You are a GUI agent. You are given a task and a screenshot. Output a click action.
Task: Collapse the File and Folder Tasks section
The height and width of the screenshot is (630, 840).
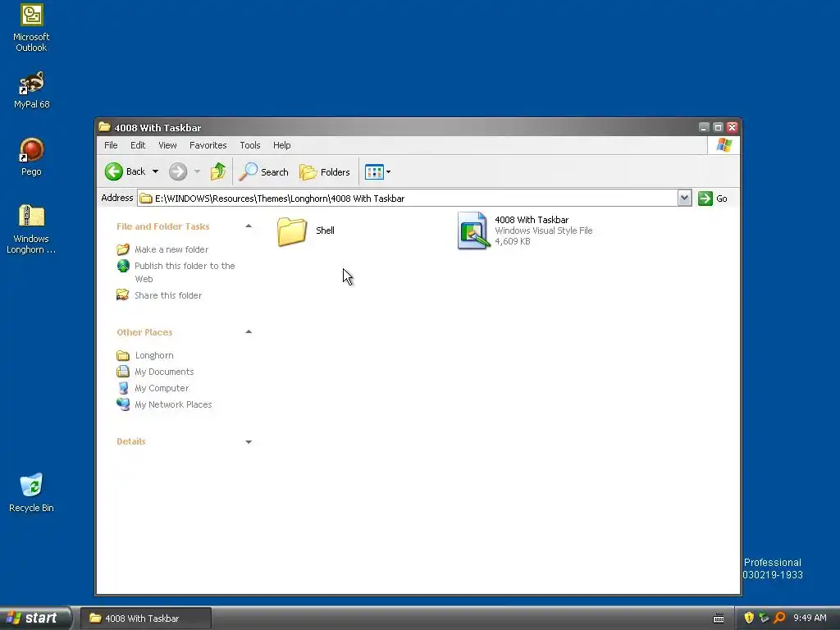[249, 226]
